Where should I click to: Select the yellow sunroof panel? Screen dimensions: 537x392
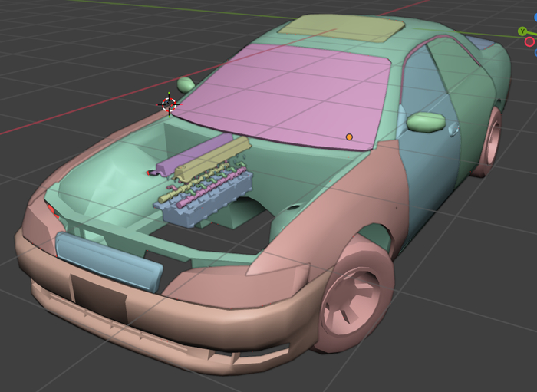[341, 28]
